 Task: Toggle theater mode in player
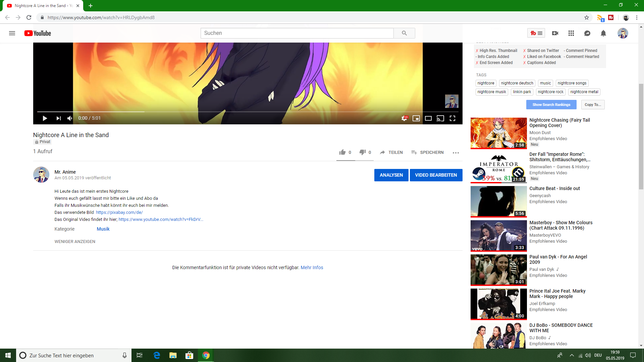pos(428,118)
